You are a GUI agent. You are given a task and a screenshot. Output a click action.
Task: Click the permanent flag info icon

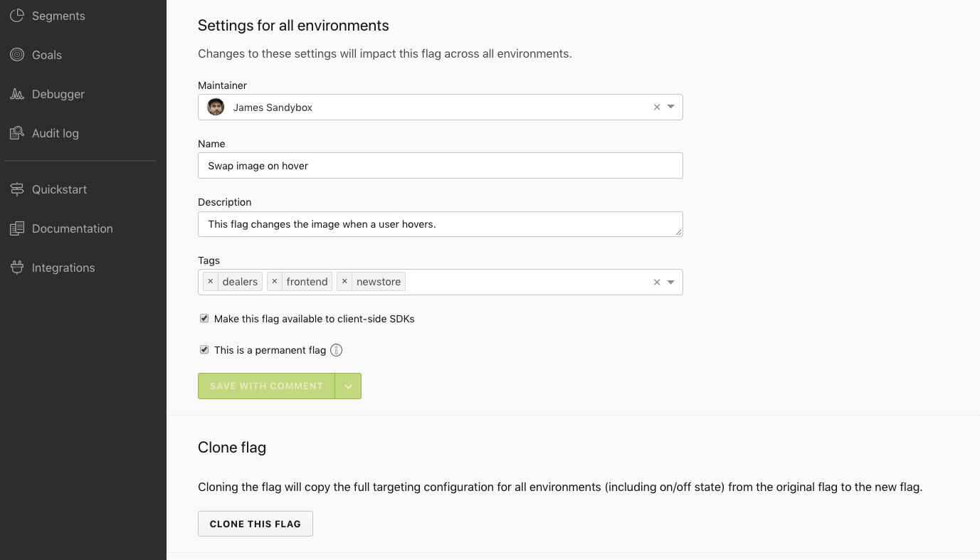tap(337, 350)
